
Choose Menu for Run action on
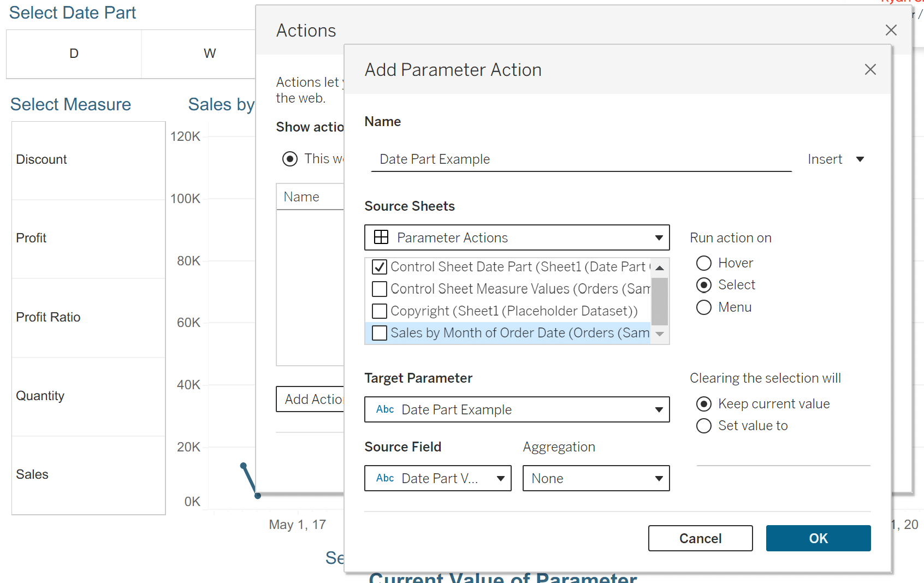point(704,307)
